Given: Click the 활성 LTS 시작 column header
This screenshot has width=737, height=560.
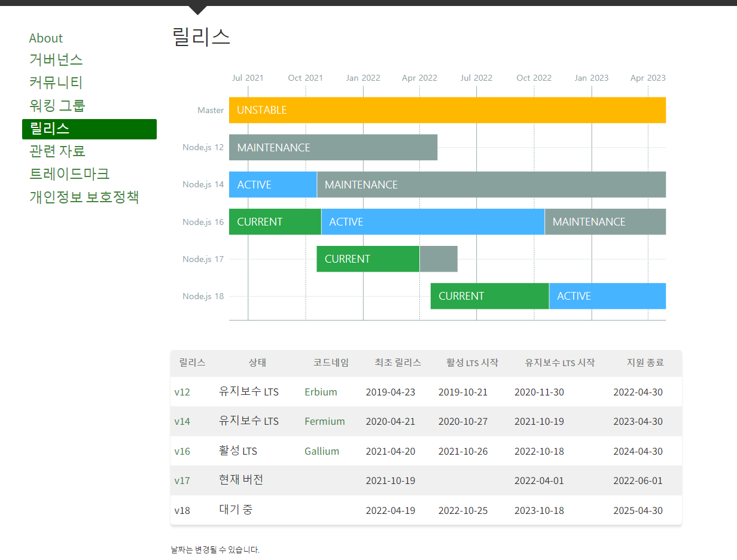Looking at the screenshot, I should pyautogui.click(x=472, y=363).
